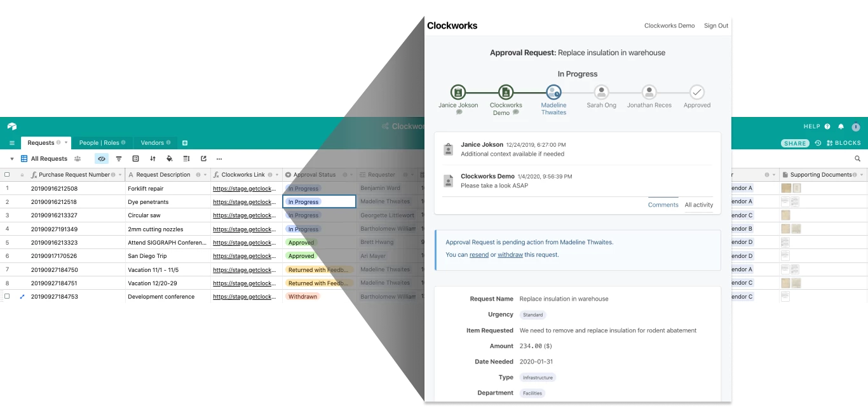The width and height of the screenshot is (868, 420).
Task: Open the sort arrows icon
Action: pyautogui.click(x=153, y=159)
